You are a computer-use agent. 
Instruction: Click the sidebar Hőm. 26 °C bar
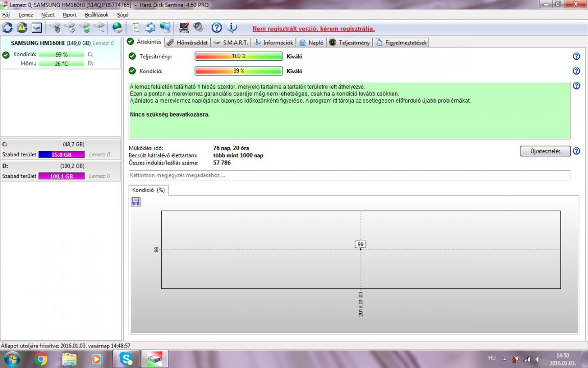coord(61,63)
